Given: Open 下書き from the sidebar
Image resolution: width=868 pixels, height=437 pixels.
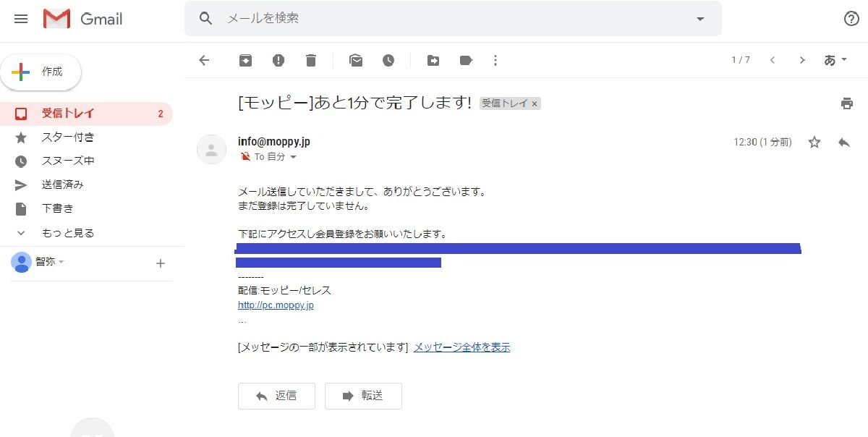Looking at the screenshot, I should [x=56, y=208].
